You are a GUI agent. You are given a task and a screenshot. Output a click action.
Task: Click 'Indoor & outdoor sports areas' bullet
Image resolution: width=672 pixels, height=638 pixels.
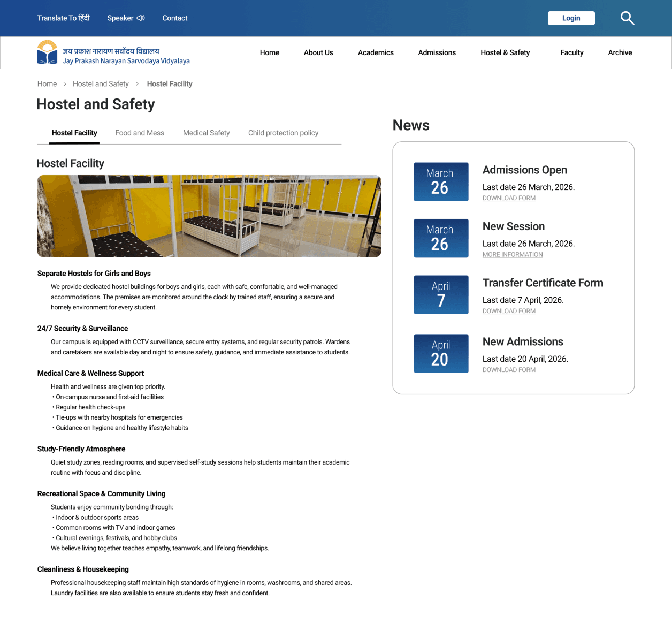click(x=95, y=518)
